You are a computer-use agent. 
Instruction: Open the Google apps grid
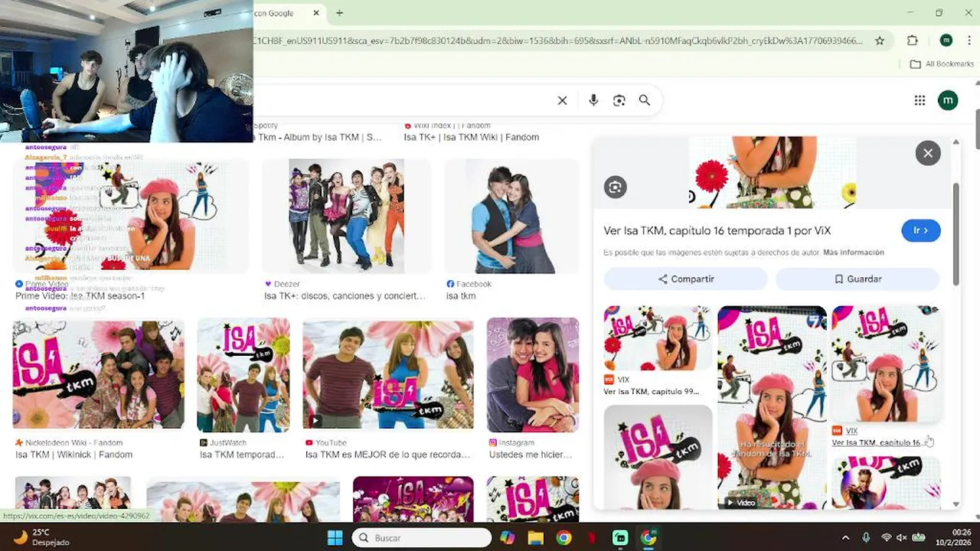pyautogui.click(x=920, y=100)
